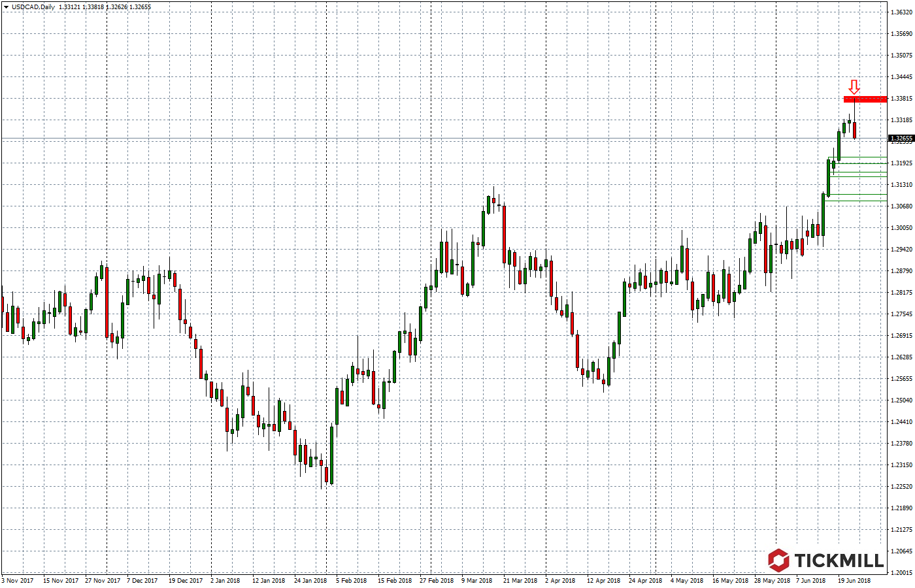Click price level 1.30680 on the axis

(x=902, y=206)
